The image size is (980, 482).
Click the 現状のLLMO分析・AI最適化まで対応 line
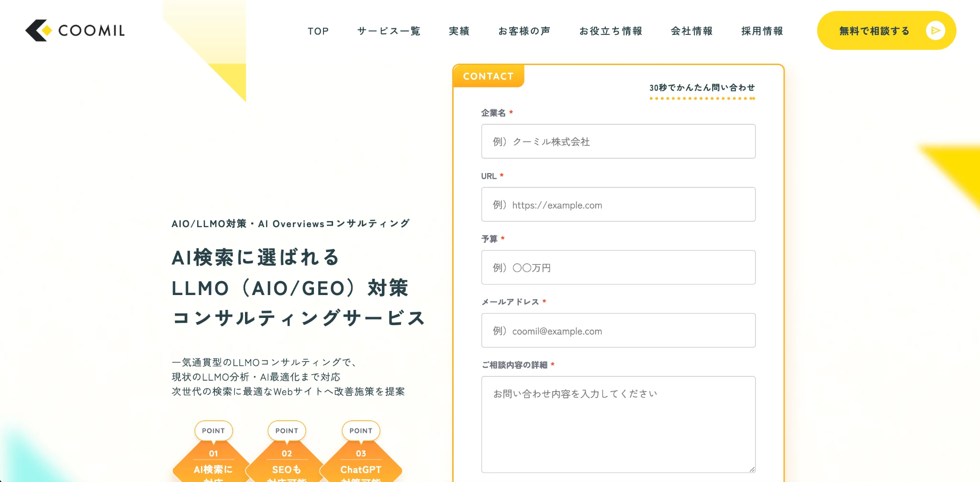tap(256, 377)
